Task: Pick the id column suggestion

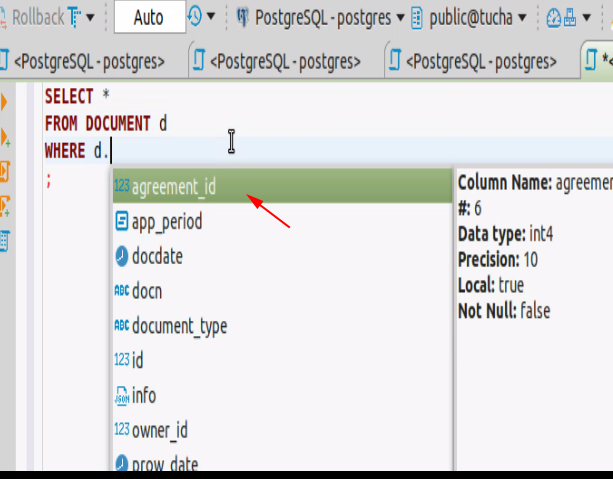Action: pos(282,360)
